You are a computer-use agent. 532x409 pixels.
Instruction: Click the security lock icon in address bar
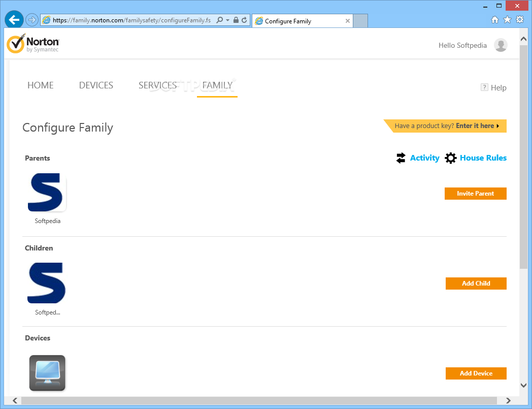pos(236,20)
